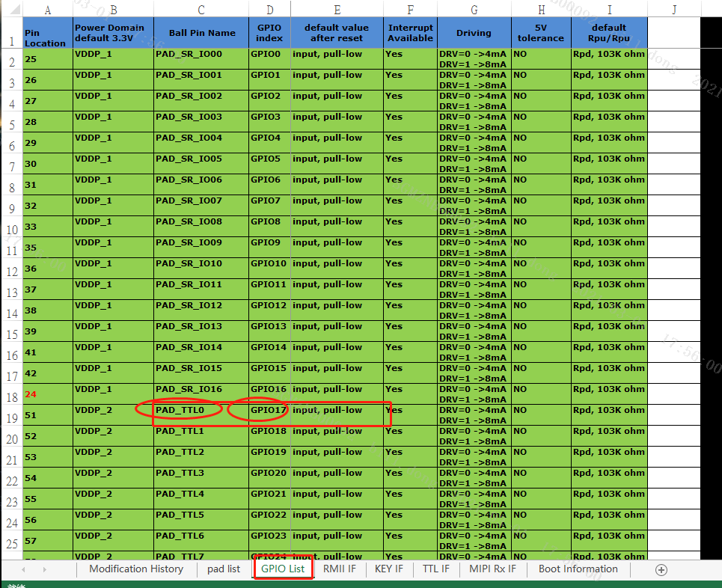The image size is (722, 588).
Task: Open the RMII IF sheet
Action: pos(339,569)
